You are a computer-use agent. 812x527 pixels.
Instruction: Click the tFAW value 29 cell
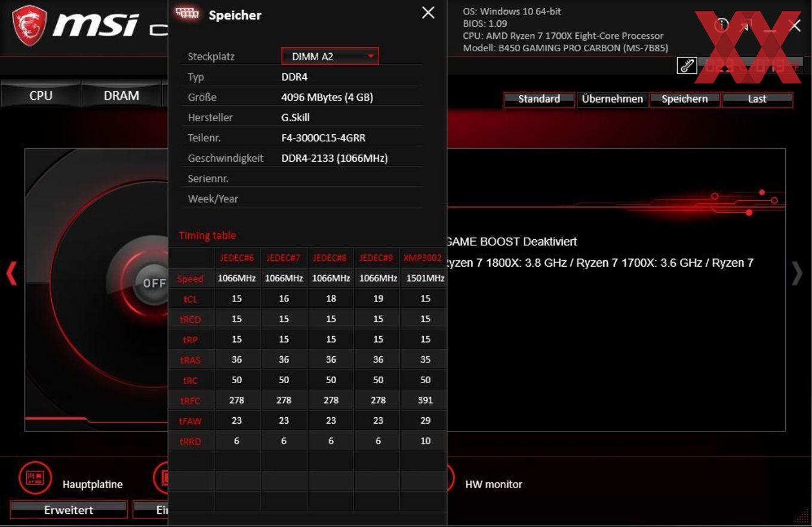pyautogui.click(x=425, y=420)
